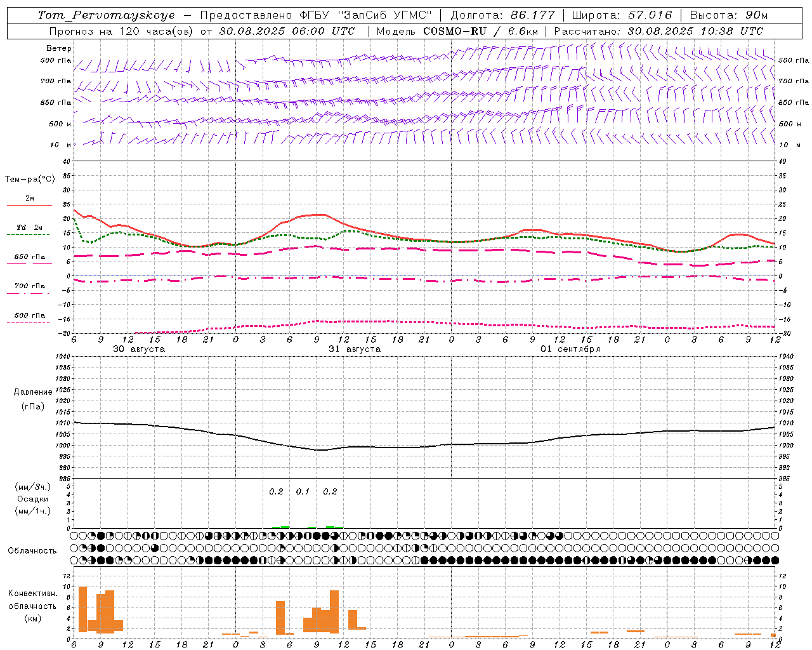Click the station name Tom_Pervomayskoye
The height and width of the screenshot is (650, 812).
tap(106, 15)
